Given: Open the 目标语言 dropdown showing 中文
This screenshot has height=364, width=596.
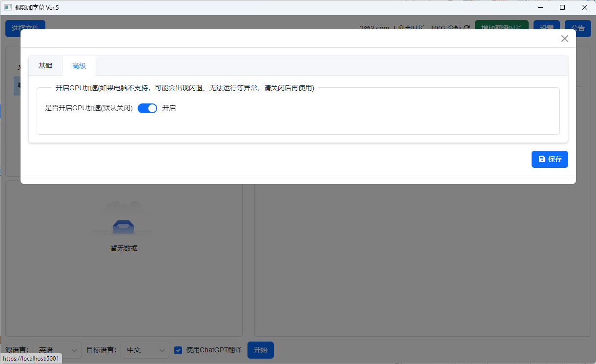Looking at the screenshot, I should tap(144, 350).
